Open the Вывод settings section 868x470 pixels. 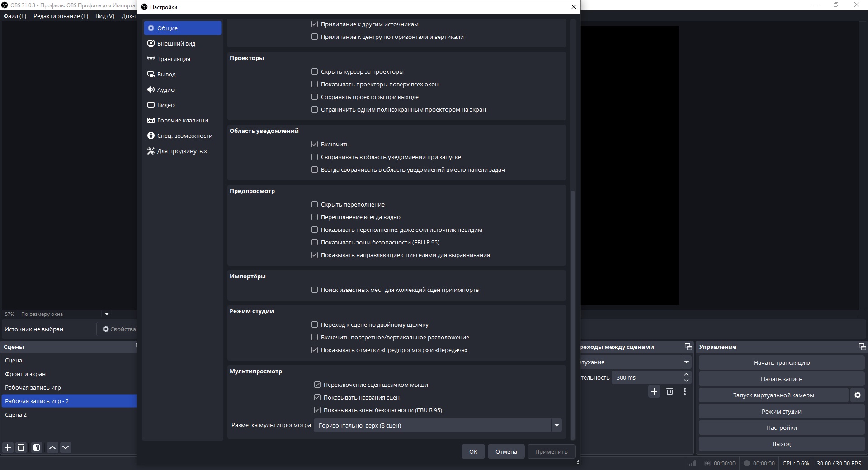pos(182,74)
